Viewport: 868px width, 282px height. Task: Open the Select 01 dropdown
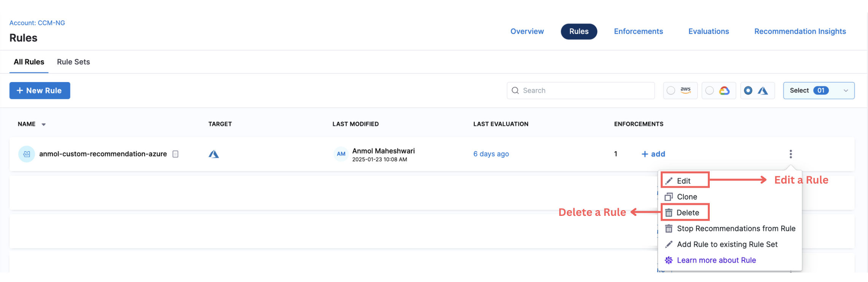coord(819,90)
